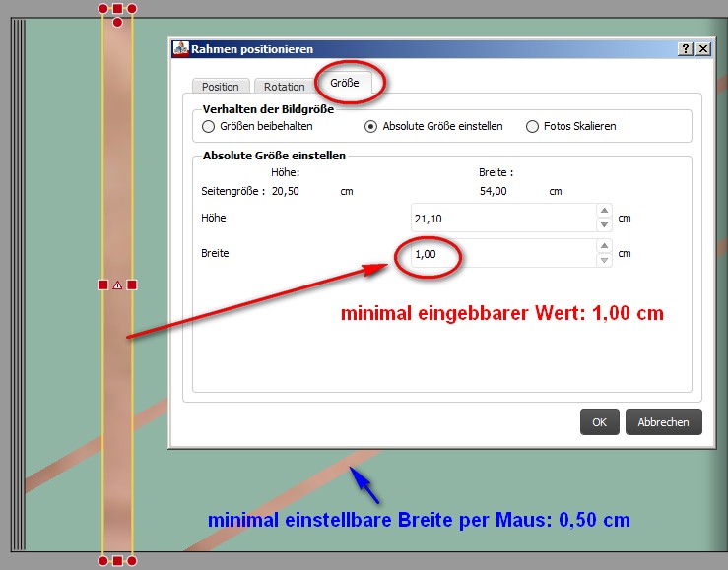Image resolution: width=728 pixels, height=570 pixels.
Task: Click the Rahmen positionieren title bar icon
Action: pyautogui.click(x=180, y=48)
